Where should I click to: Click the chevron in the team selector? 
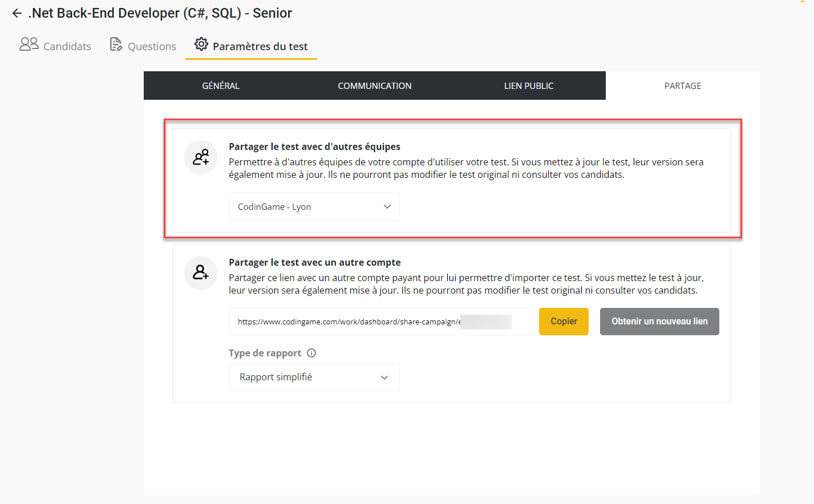(387, 206)
